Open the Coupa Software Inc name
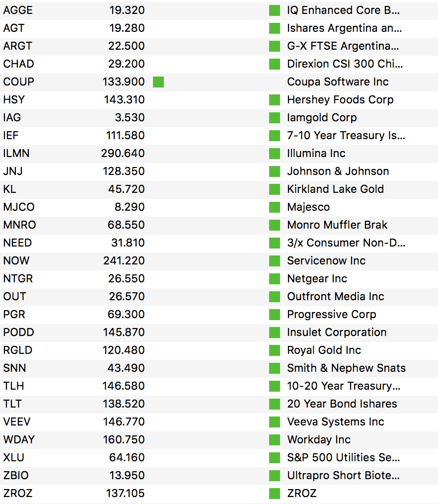The image size is (438, 504). 338,82
